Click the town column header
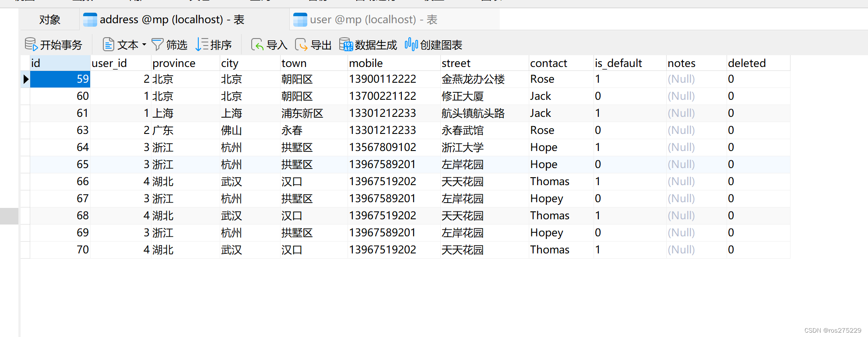Screen dimensions: 868x337 [x=314, y=63]
